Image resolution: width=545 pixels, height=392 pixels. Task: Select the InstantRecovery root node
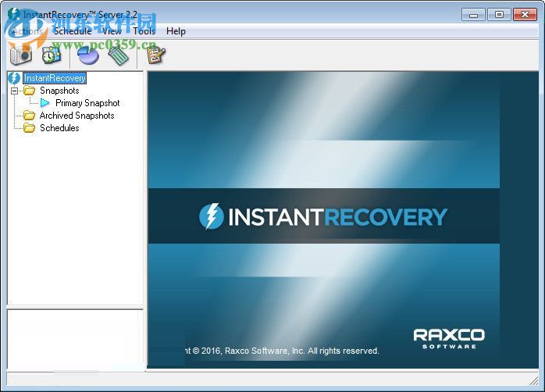(55, 78)
